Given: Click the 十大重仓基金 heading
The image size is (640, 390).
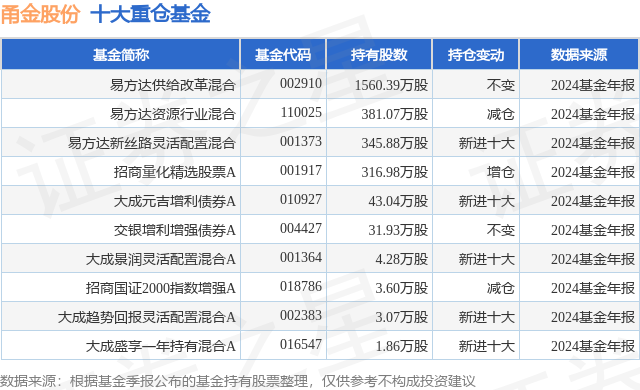Looking at the screenshot, I should click(150, 14).
